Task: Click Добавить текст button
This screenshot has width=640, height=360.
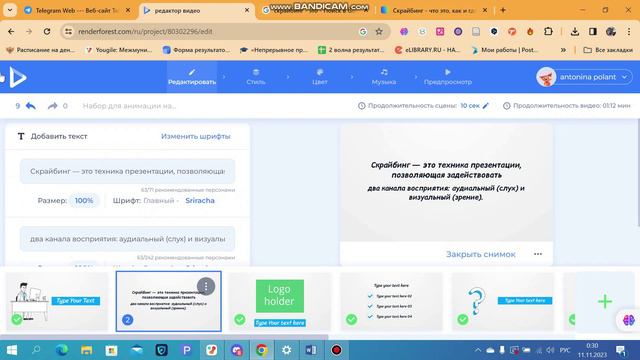Action: (x=53, y=136)
